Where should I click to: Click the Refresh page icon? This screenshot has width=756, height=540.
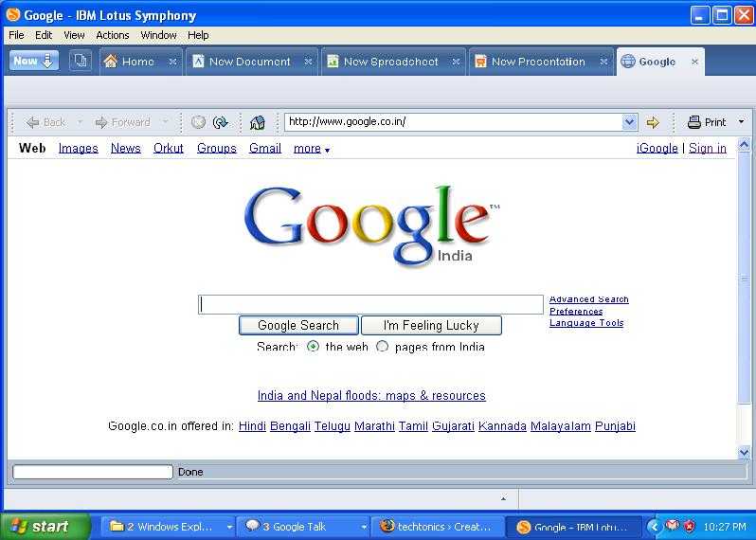coord(221,122)
